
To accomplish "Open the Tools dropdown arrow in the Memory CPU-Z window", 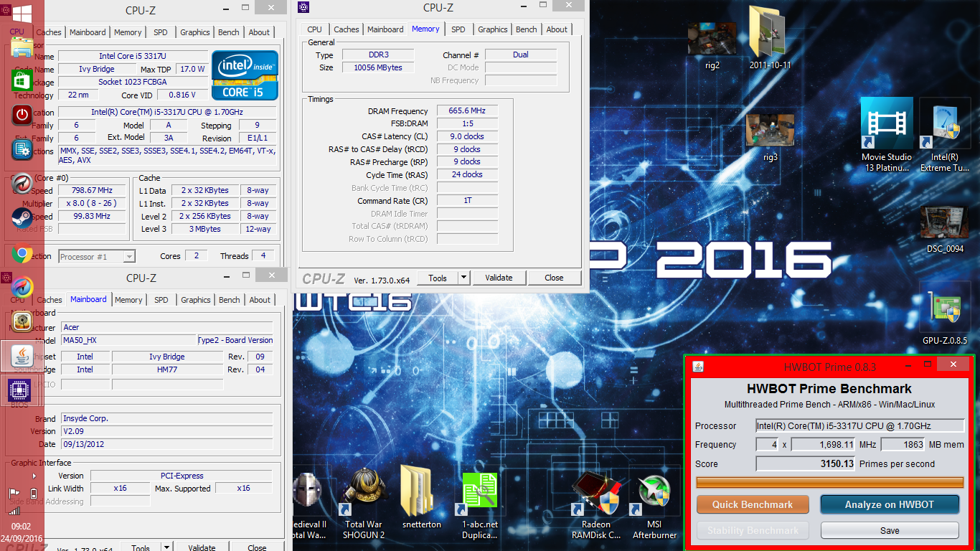I will pos(463,278).
